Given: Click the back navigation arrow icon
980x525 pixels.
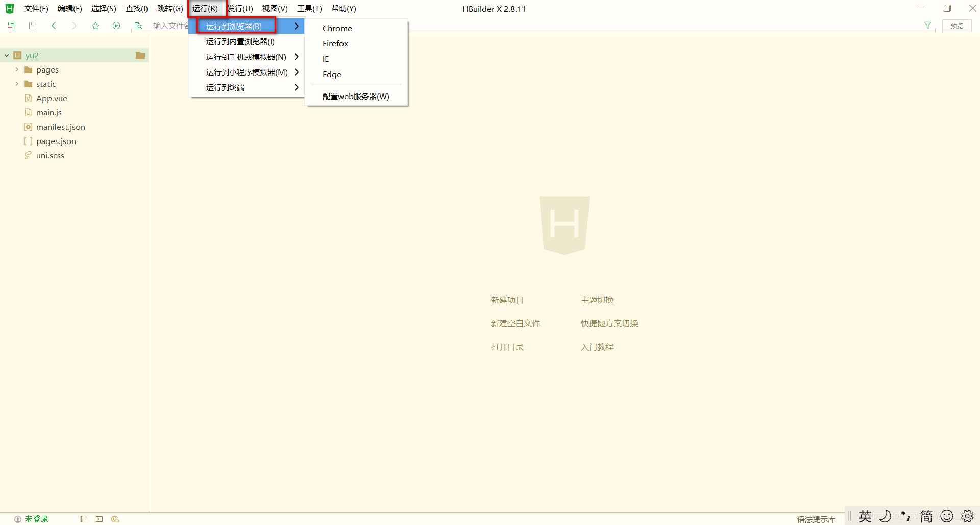Looking at the screenshot, I should coord(54,25).
